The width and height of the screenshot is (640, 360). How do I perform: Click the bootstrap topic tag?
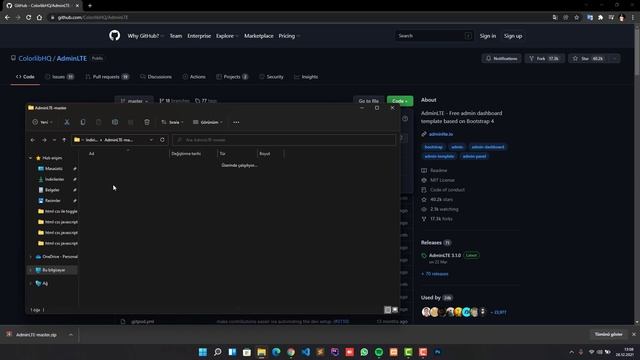[433, 147]
